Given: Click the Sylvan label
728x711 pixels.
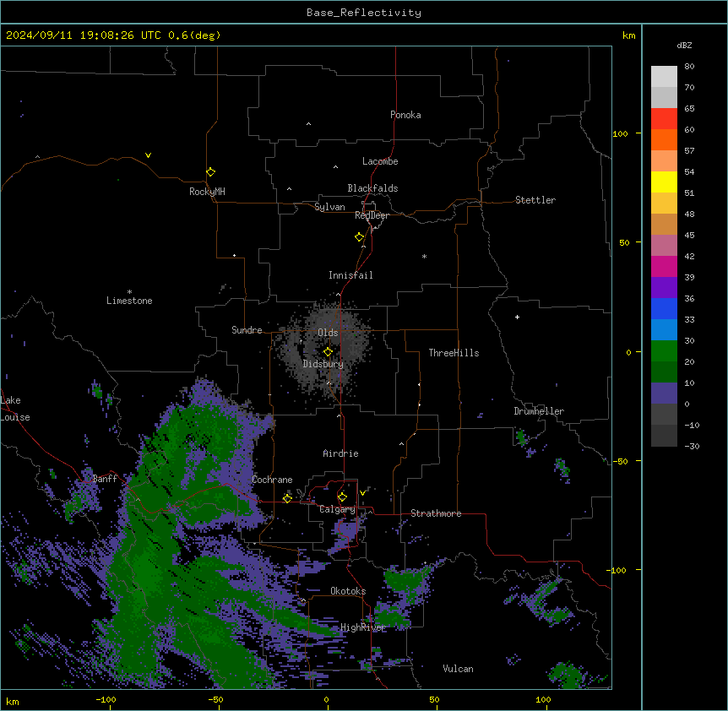Looking at the screenshot, I should click(x=329, y=207).
